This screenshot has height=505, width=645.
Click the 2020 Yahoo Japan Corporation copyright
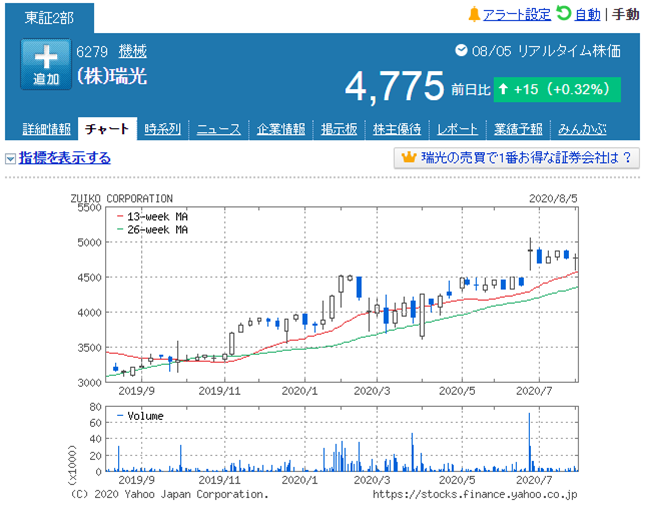tap(169, 494)
